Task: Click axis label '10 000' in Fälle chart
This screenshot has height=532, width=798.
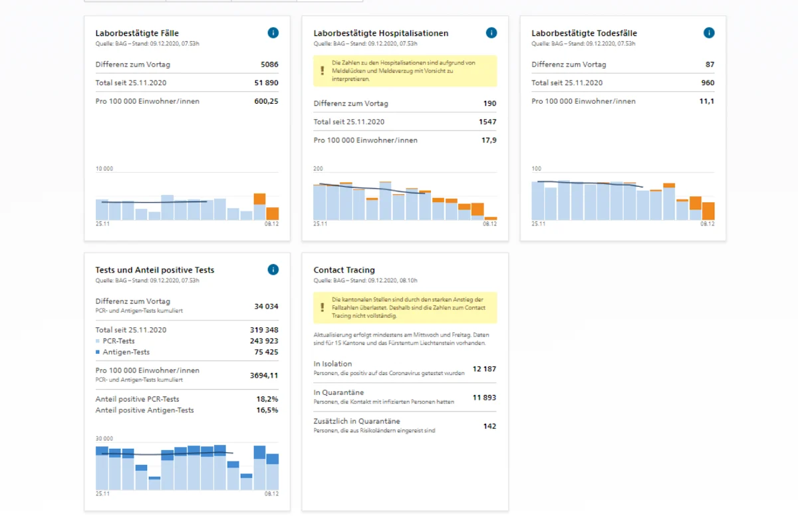Action: click(104, 169)
